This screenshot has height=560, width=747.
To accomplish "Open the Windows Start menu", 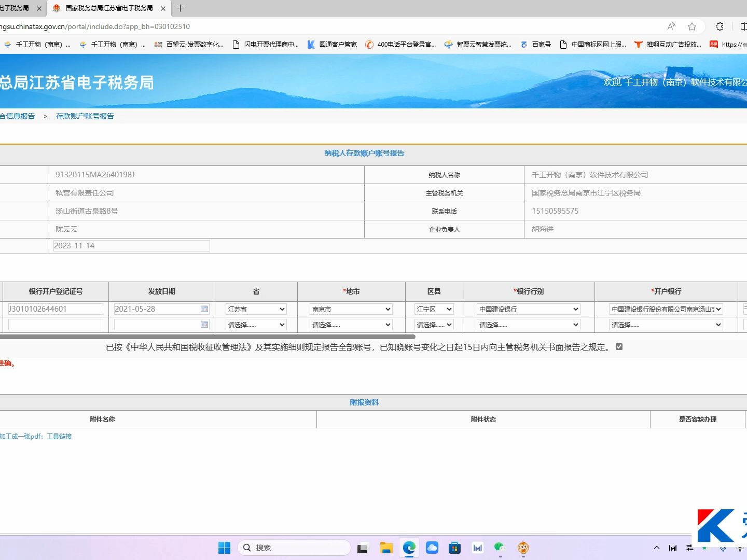I will [x=224, y=548].
